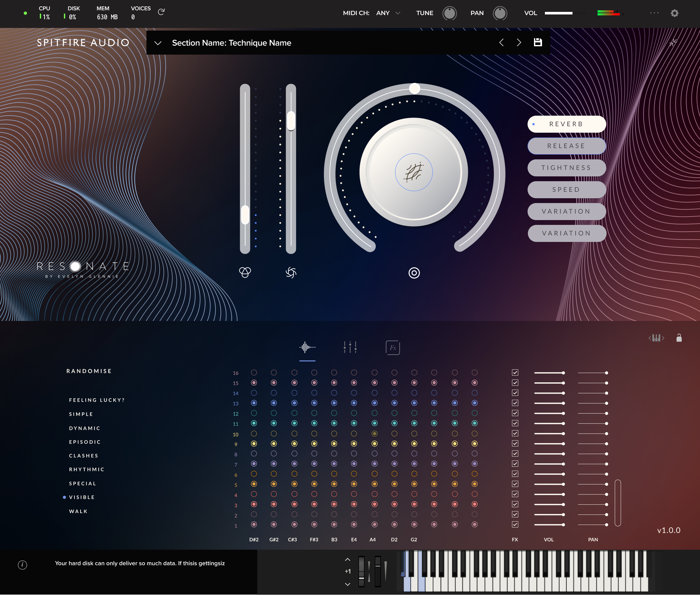The image size is (700, 595).
Task: Click the preset name Section Name: Technique Name
Action: [232, 43]
